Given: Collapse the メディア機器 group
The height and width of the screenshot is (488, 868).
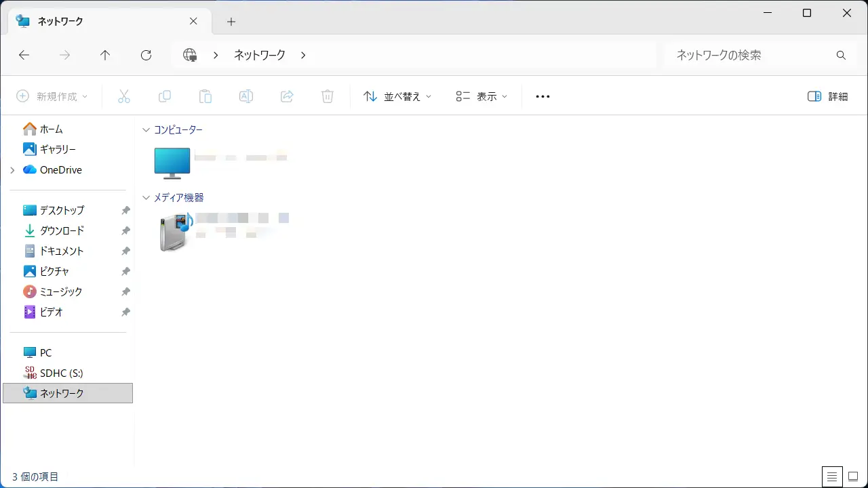Looking at the screenshot, I should (146, 198).
